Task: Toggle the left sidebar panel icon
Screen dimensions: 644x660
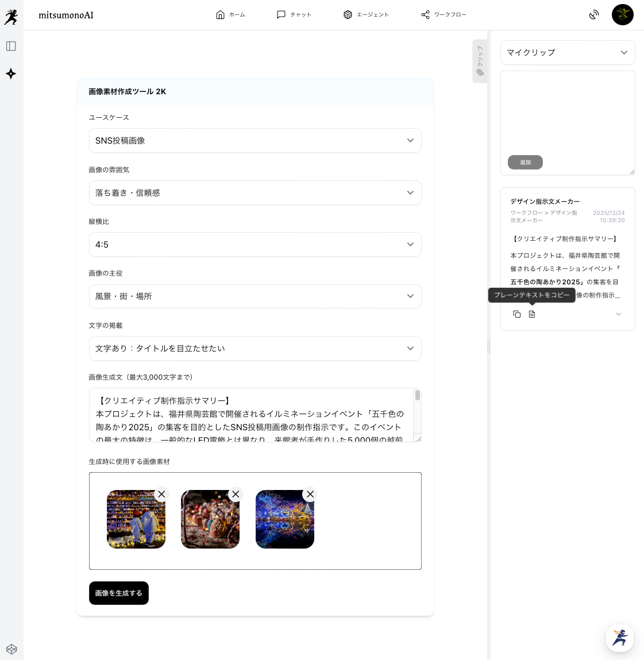Action: 11,46
